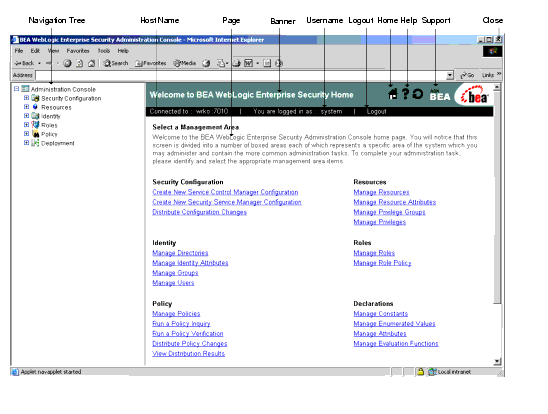Click the vertical scrollbar thumb
The image size is (548, 414).
497,197
